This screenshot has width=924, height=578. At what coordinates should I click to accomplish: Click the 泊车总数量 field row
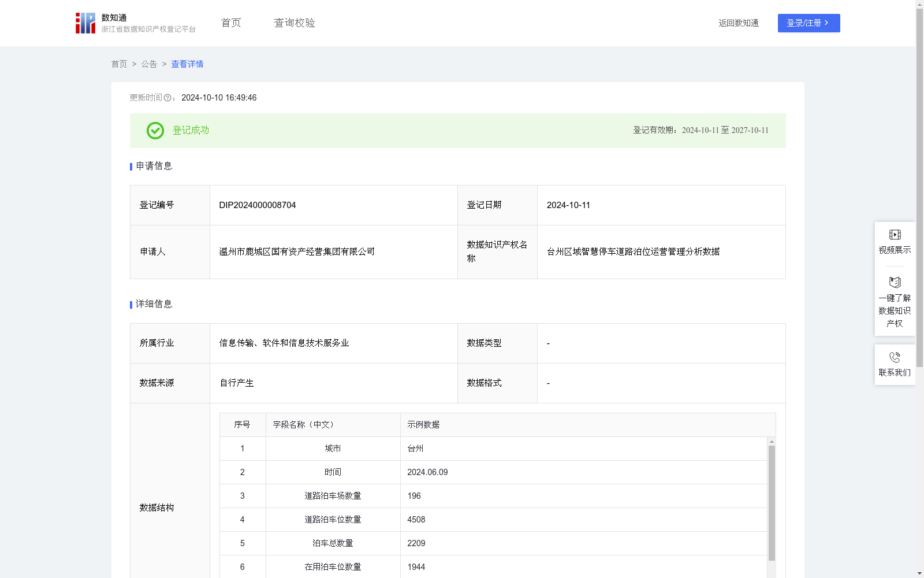coord(333,543)
